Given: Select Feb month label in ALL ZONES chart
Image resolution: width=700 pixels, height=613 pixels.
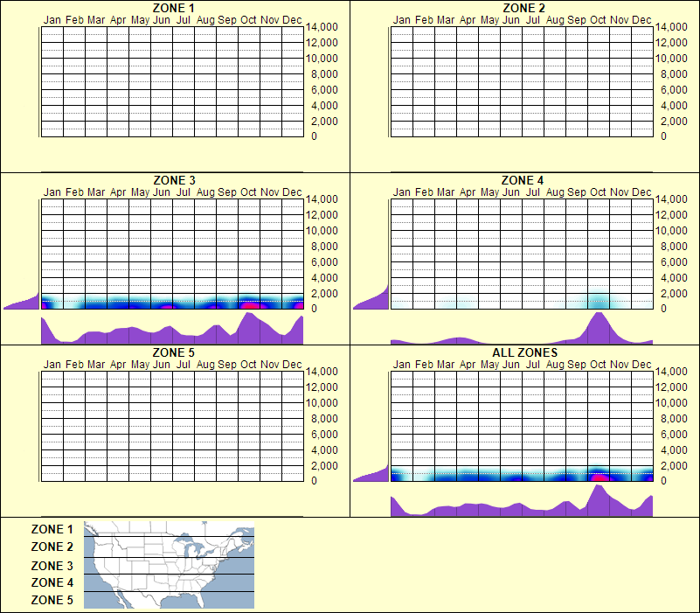Looking at the screenshot, I should [x=424, y=365].
